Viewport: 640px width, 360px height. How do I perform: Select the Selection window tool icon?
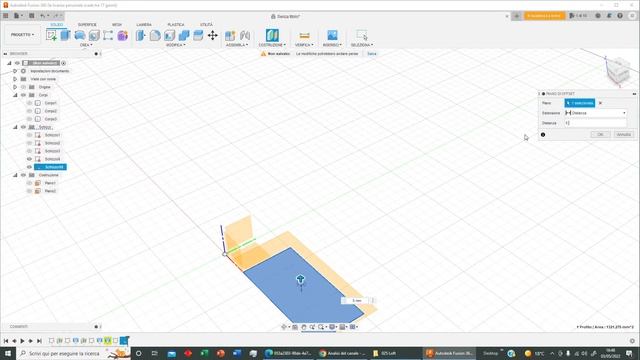(362, 36)
